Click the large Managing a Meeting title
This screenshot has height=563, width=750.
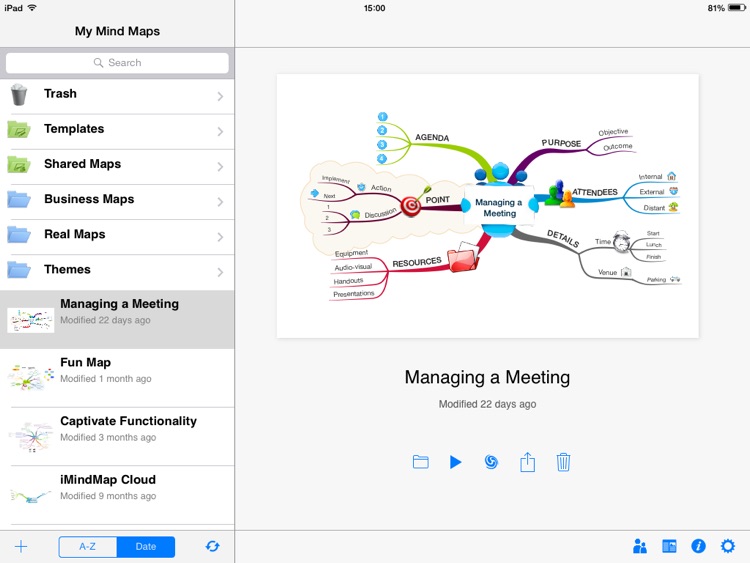pos(487,377)
